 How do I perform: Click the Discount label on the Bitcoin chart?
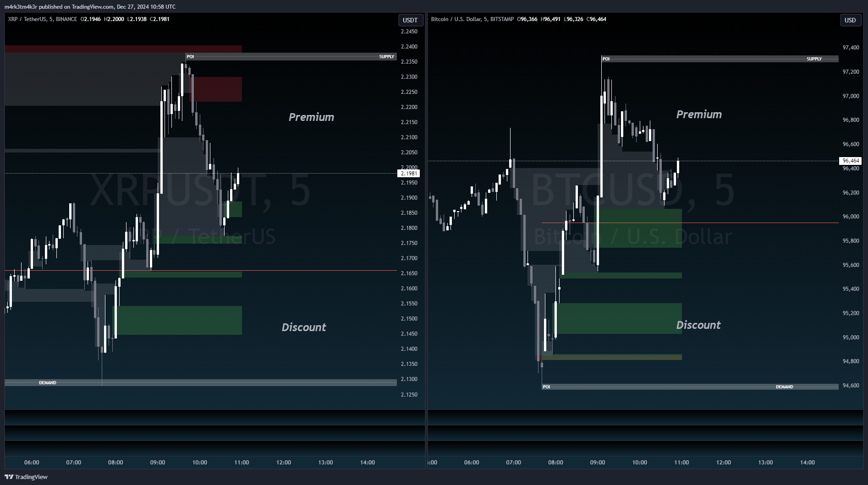click(x=698, y=325)
